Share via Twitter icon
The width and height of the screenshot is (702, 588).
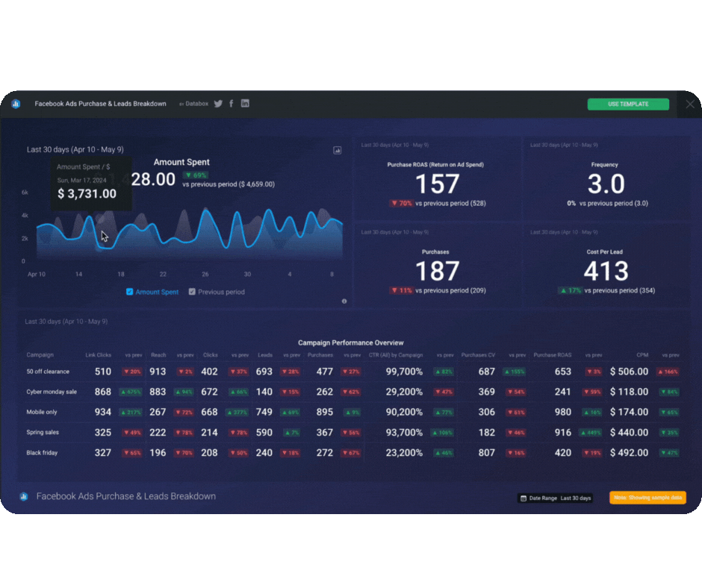[x=218, y=104]
